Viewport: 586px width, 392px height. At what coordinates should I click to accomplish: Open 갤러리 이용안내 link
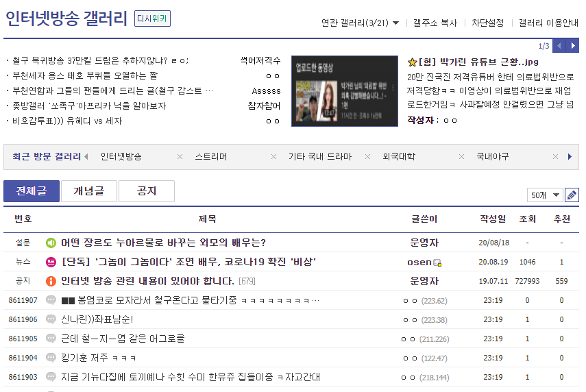[548, 23]
